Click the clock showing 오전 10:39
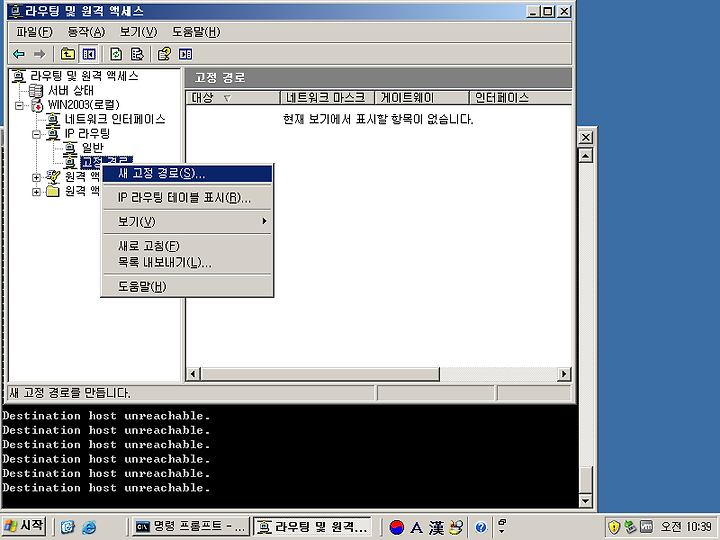 (686, 527)
